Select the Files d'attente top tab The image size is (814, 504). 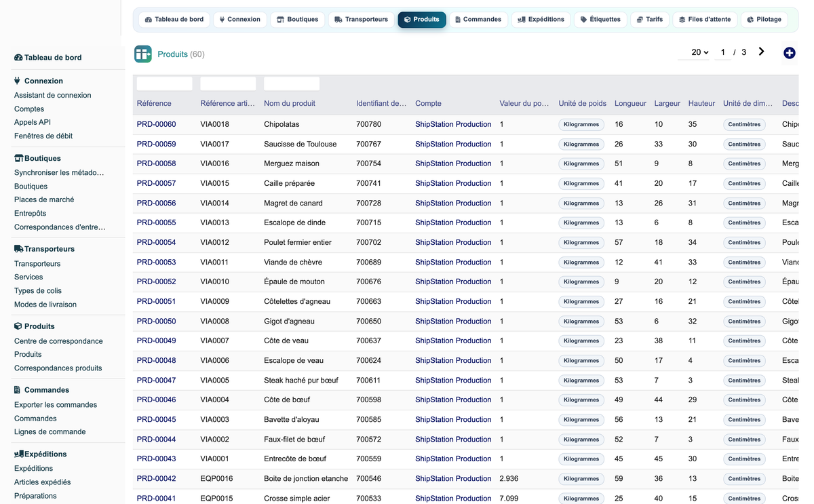(705, 20)
